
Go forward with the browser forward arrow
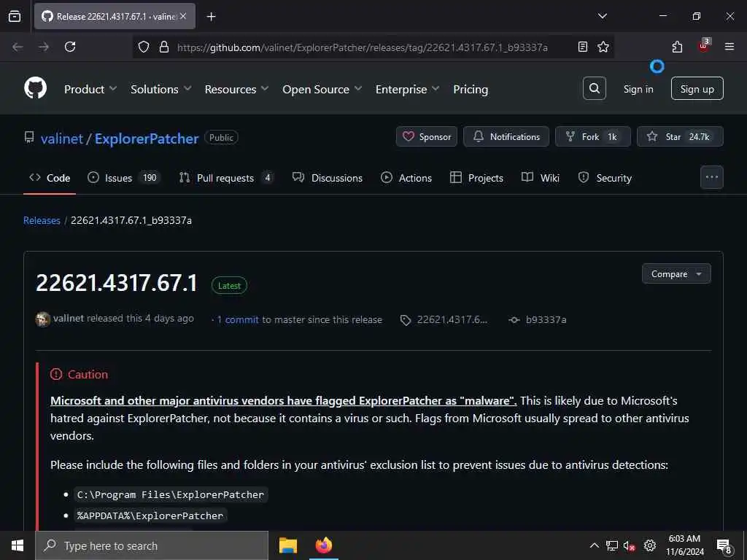click(44, 47)
